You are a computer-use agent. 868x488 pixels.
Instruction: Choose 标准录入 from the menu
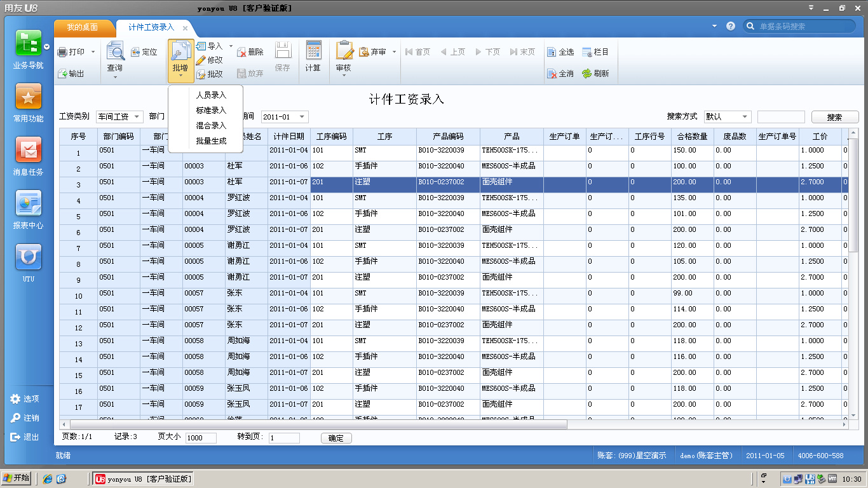(x=212, y=111)
